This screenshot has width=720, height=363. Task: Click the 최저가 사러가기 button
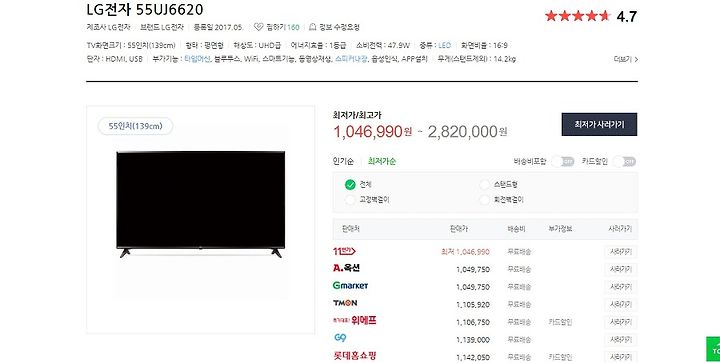pyautogui.click(x=599, y=124)
